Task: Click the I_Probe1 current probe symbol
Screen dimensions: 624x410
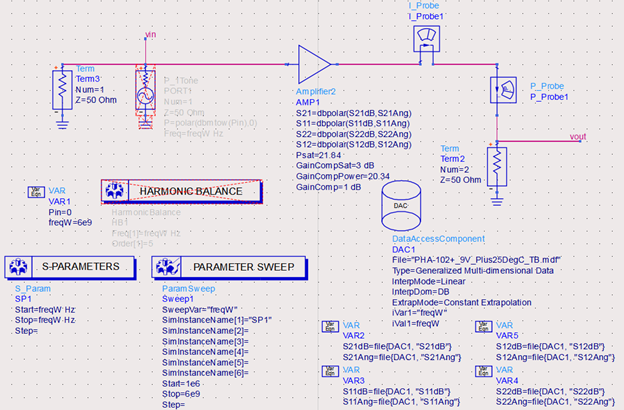Action: click(426, 39)
